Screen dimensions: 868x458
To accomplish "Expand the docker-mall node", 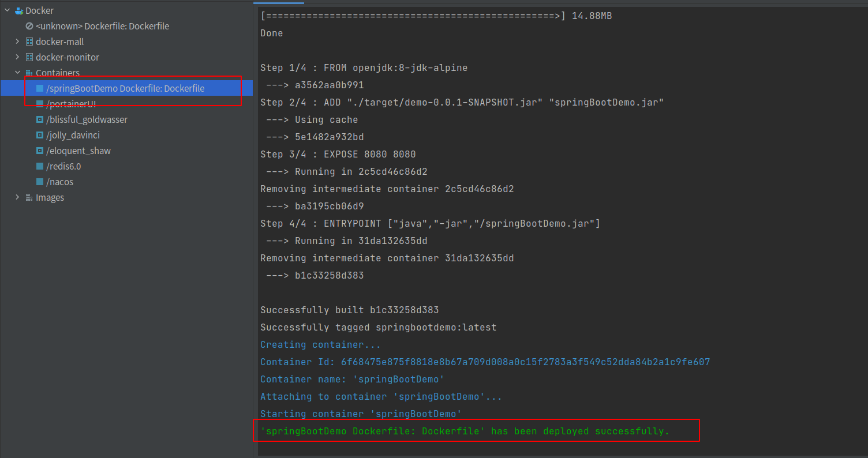I will click(x=17, y=42).
